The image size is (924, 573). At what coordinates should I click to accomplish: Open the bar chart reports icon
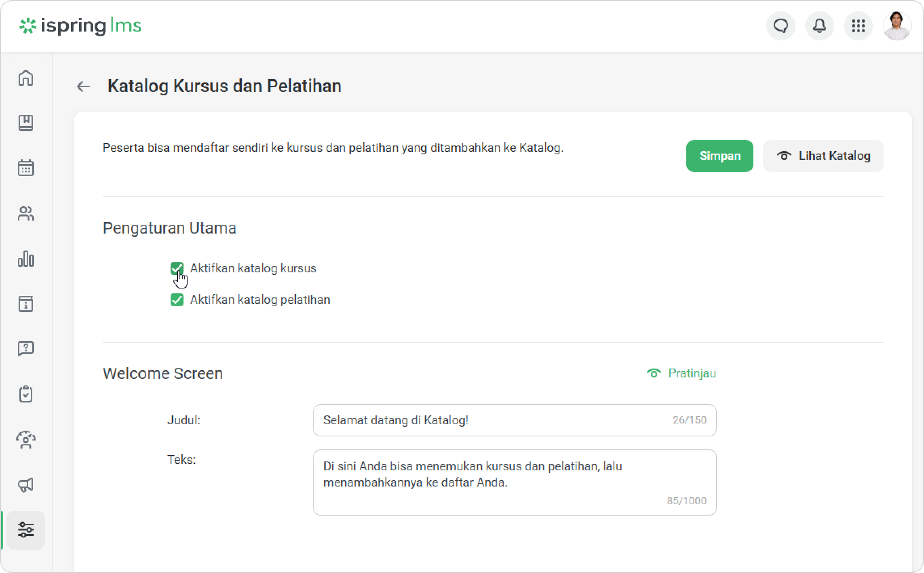(26, 259)
